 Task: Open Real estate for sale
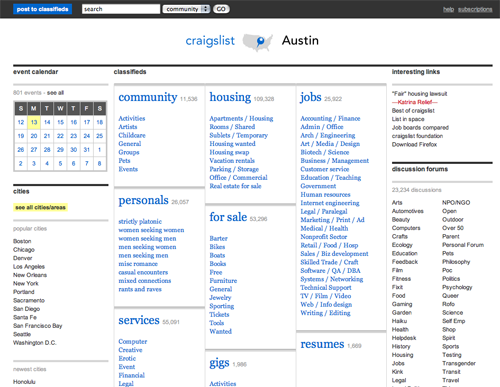(x=235, y=186)
